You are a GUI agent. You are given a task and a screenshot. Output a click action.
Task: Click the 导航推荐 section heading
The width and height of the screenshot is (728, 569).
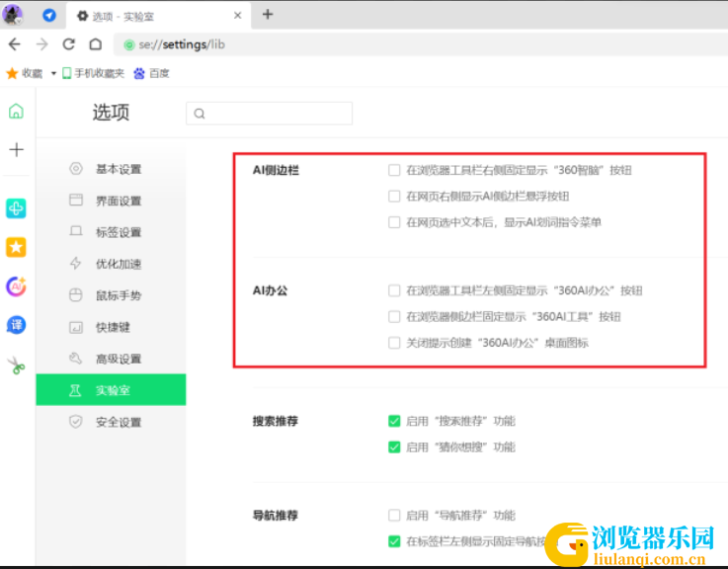point(276,516)
